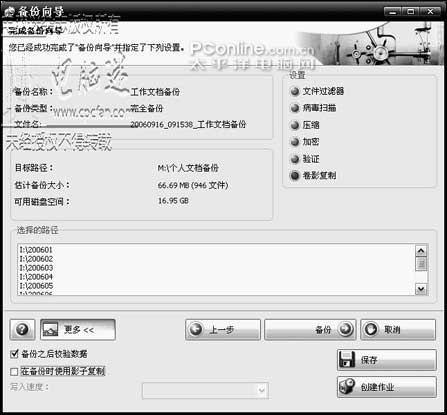Click the job icon on 创建作业 button
The width and height of the screenshot is (447, 415).
tap(347, 387)
